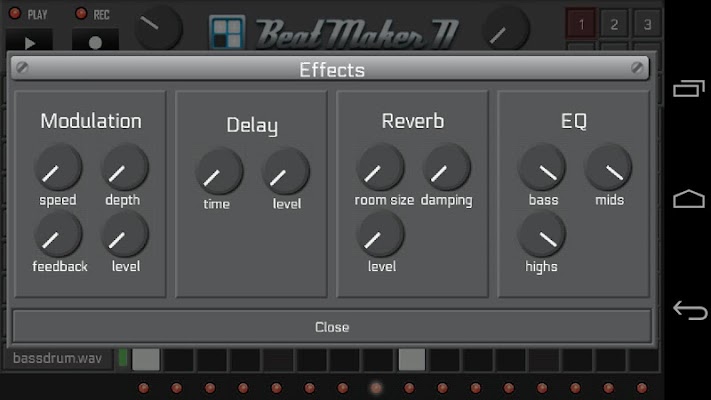Screen dimensions: 711x400
Task: Adjust the Modulation speed knob
Action: (x=58, y=167)
